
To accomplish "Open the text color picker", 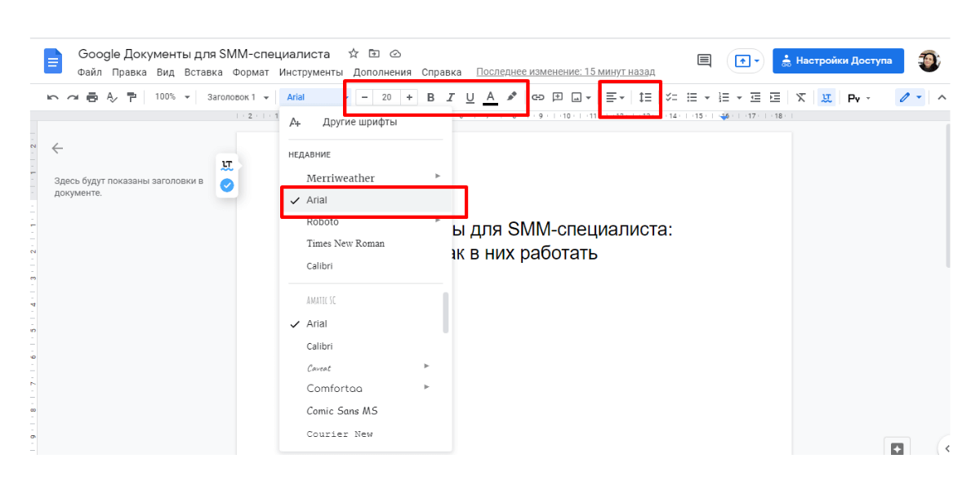I will [x=490, y=97].
